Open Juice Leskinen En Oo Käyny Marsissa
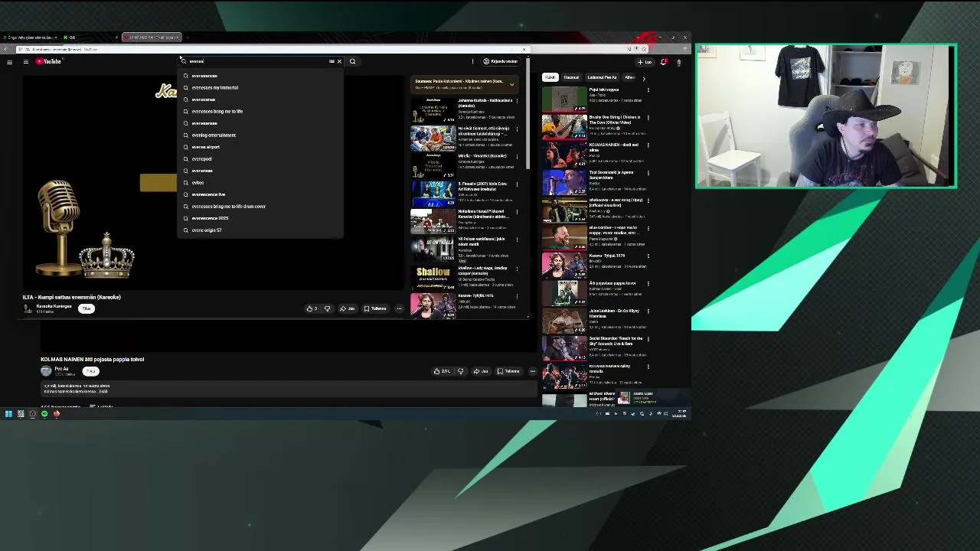The width and height of the screenshot is (980, 551). 614,313
